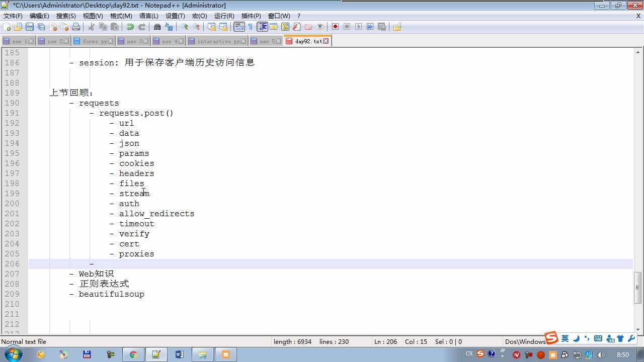Toggle word wrap in the toolbar
644x362 pixels.
[x=239, y=27]
